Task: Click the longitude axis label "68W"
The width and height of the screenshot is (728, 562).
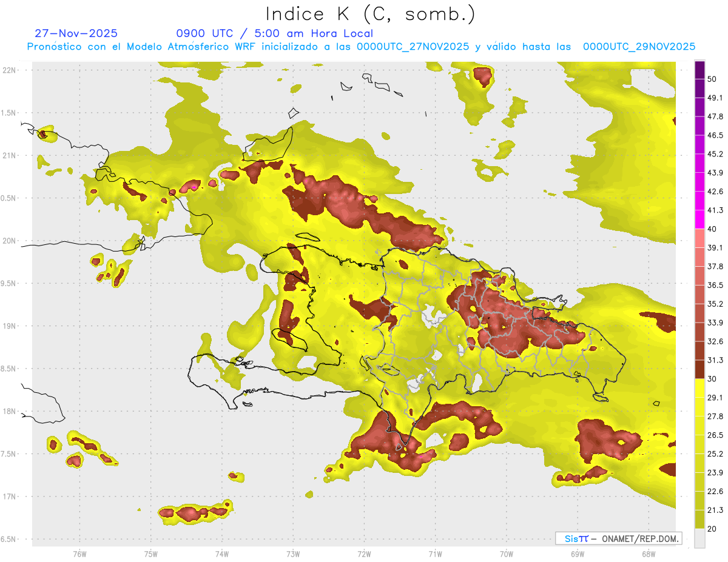Action: click(649, 554)
